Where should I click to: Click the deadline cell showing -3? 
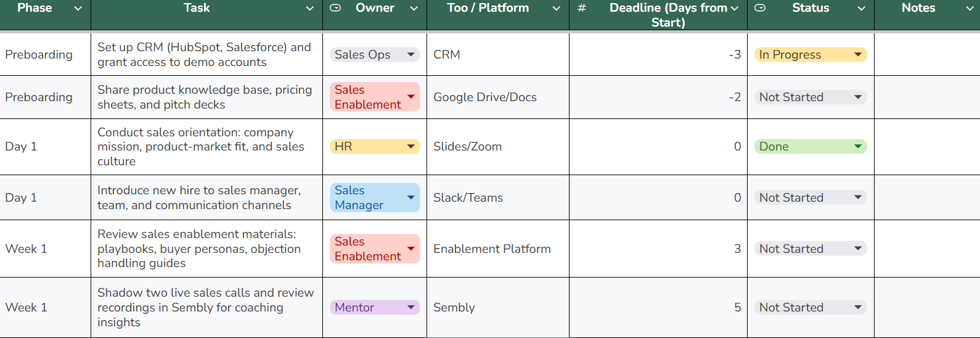pos(657,54)
